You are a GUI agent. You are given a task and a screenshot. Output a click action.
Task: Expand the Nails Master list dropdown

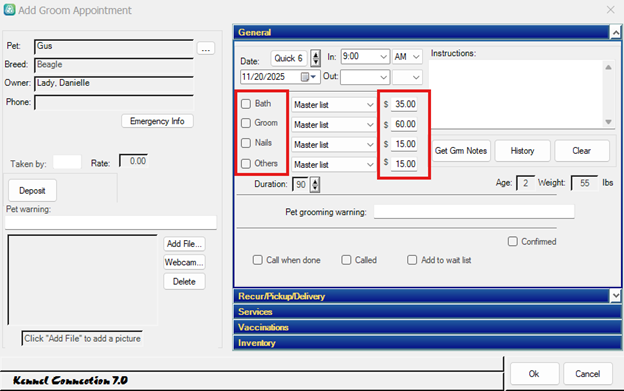pyautogui.click(x=333, y=145)
